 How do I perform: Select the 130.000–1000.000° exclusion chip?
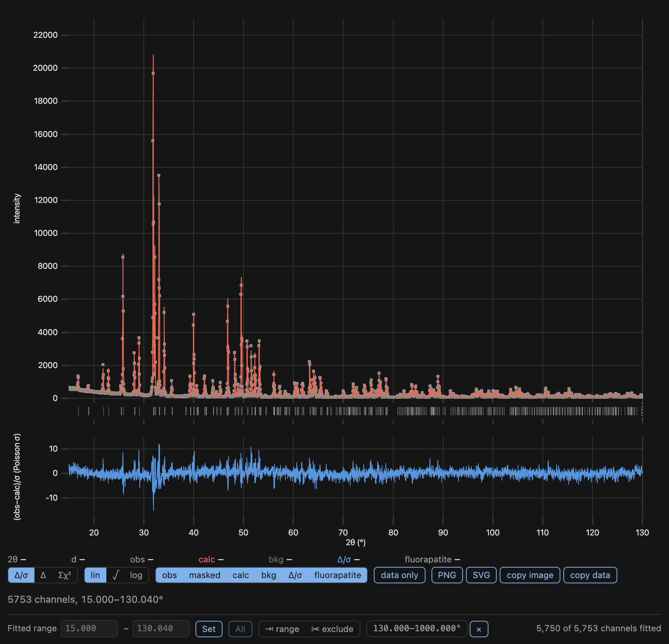point(417,629)
